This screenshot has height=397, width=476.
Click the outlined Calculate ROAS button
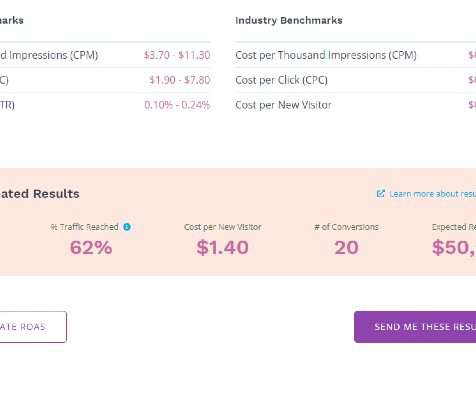click(32, 327)
